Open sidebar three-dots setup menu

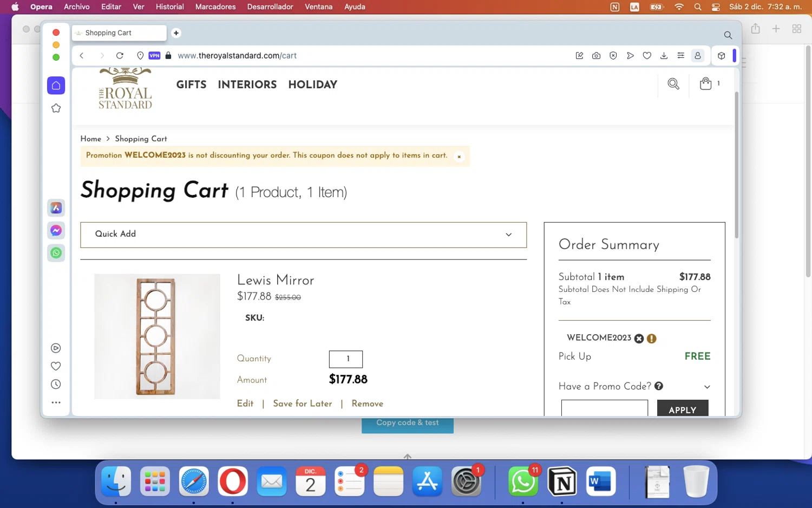(x=56, y=402)
